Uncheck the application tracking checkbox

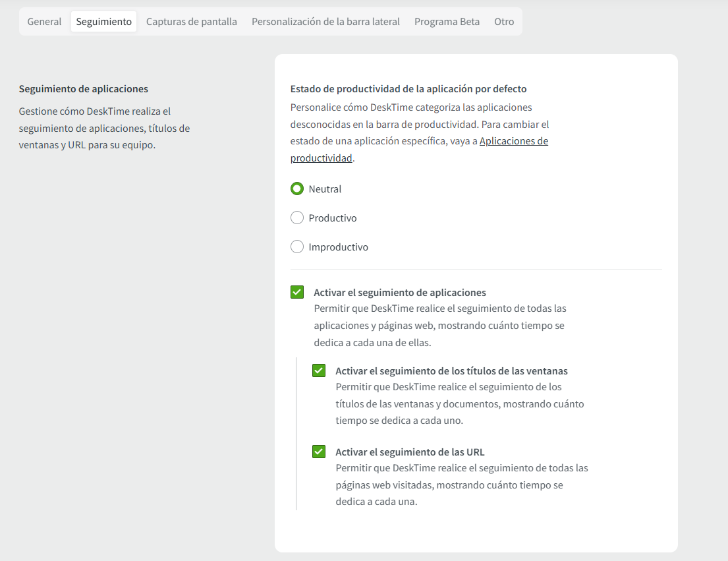[x=297, y=292]
